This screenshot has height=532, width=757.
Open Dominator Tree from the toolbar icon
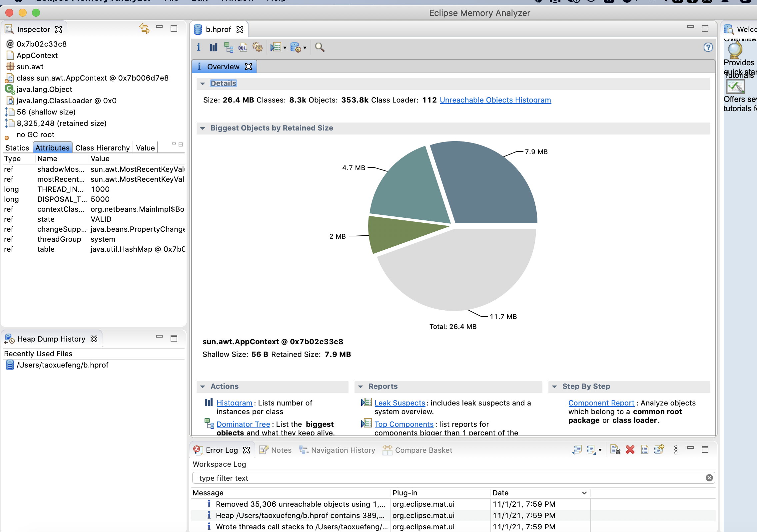coord(228,47)
